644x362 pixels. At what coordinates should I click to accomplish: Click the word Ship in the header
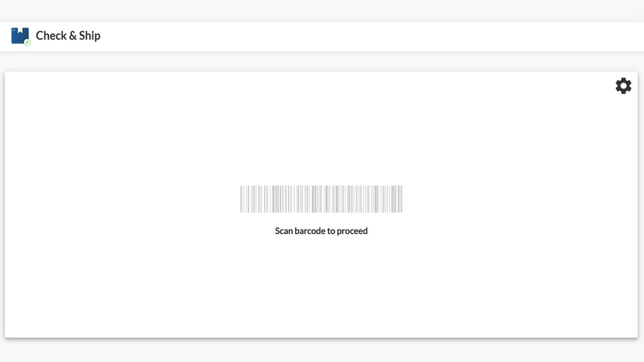[x=90, y=36]
